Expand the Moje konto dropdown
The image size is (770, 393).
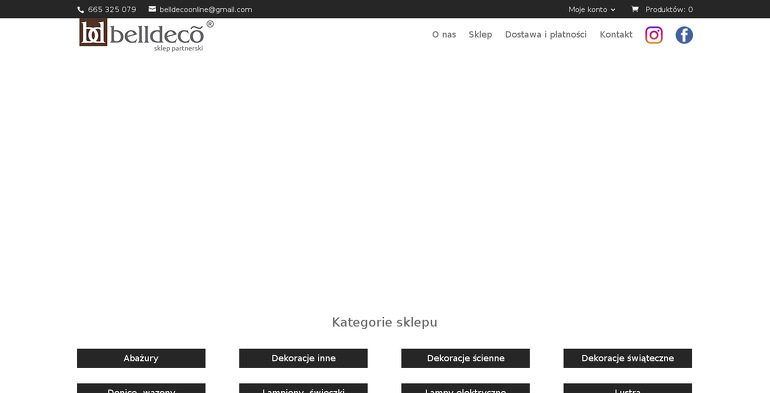pos(592,9)
